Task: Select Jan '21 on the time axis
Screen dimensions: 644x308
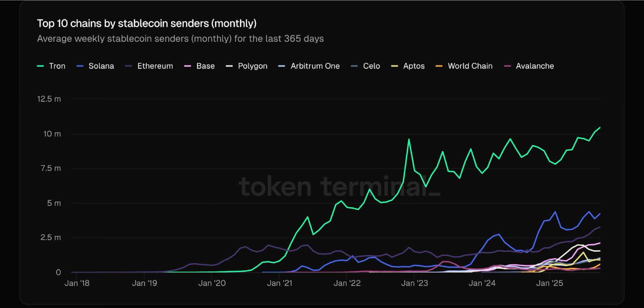Action: point(280,283)
